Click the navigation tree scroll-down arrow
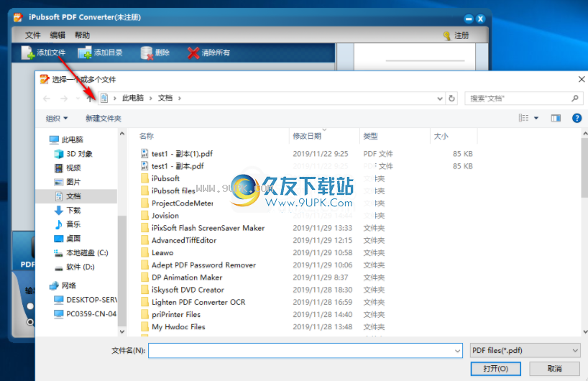The width and height of the screenshot is (588, 381). click(122, 331)
